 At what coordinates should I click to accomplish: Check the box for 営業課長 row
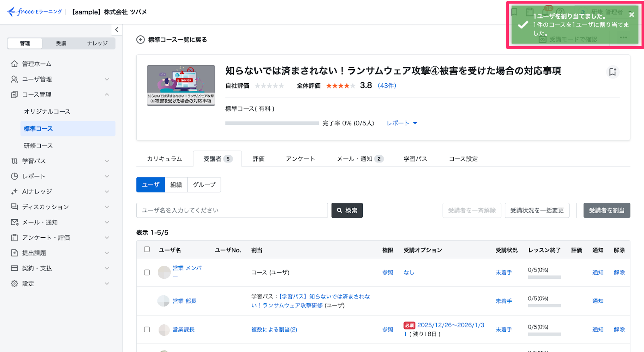147,329
